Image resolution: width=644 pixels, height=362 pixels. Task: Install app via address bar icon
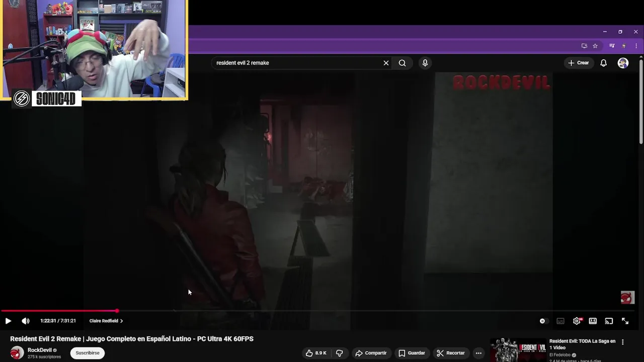pos(584,46)
